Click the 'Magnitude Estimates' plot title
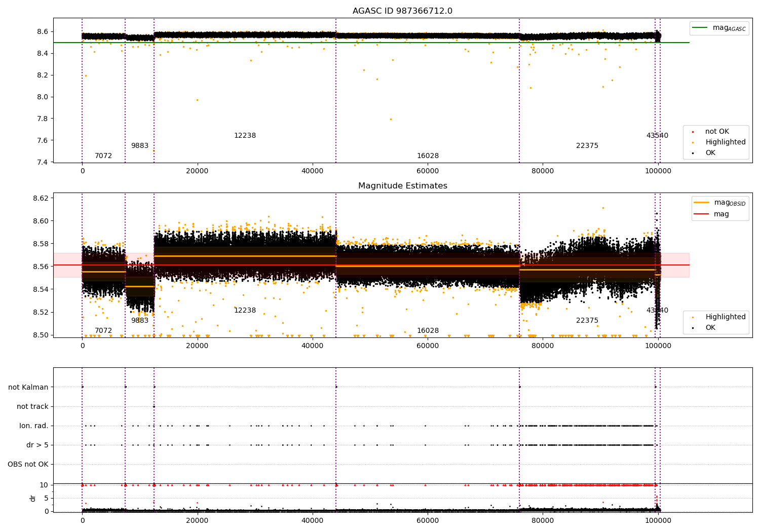 [x=402, y=186]
